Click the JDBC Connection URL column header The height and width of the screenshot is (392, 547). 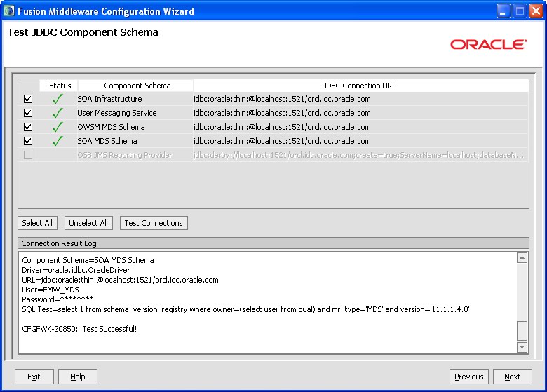pyautogui.click(x=360, y=86)
